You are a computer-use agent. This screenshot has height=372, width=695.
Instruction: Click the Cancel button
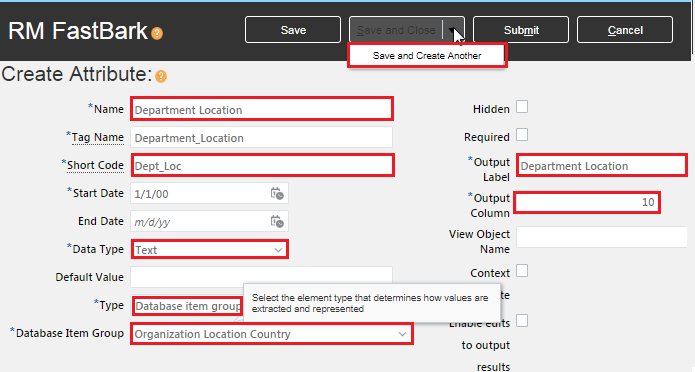tap(625, 30)
